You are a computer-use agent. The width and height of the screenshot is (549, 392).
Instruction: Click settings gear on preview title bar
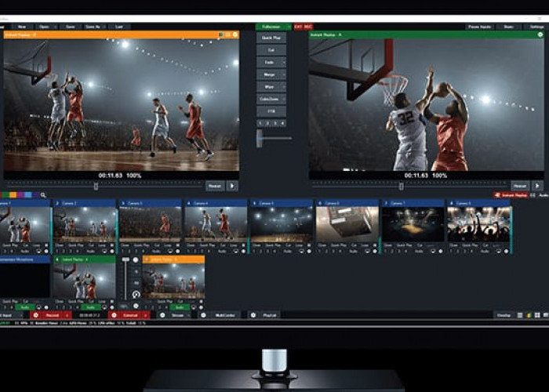pyautogui.click(x=235, y=34)
